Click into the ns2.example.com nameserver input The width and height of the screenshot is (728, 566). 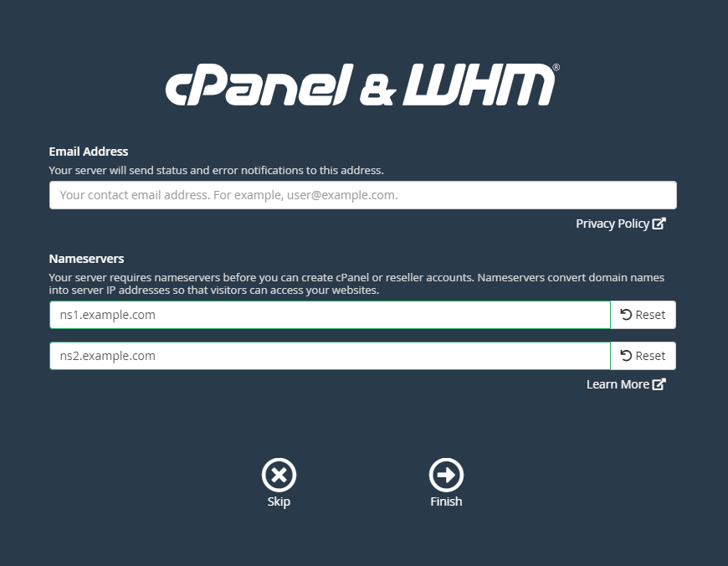coord(330,356)
